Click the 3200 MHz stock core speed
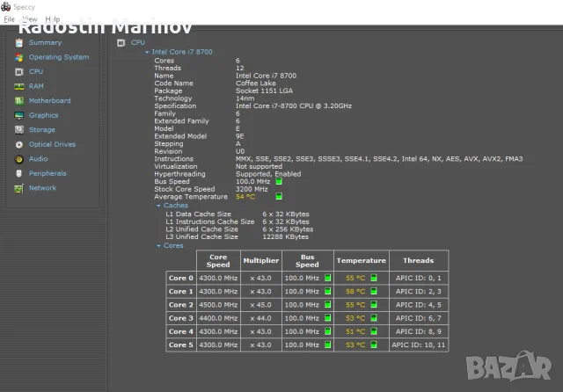563x392 pixels. click(x=252, y=189)
